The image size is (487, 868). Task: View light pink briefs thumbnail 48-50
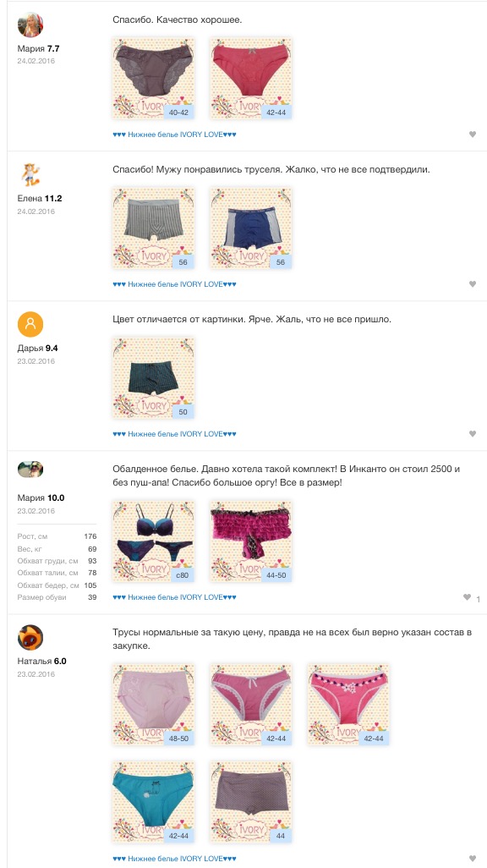tap(153, 705)
